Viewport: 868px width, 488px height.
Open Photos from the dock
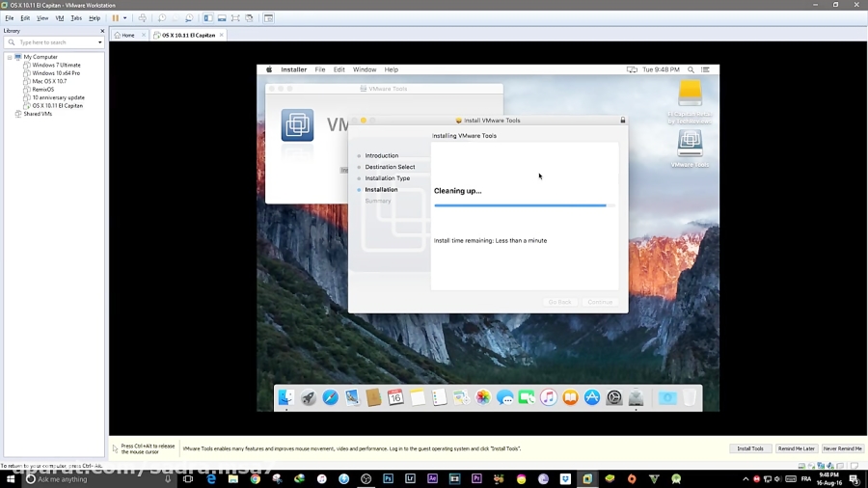coord(483,397)
